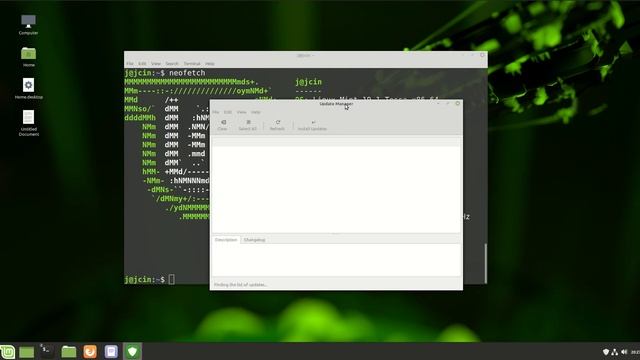Image resolution: width=640 pixels, height=360 pixels.
Task: Launch Firefox from the panel
Action: [90, 351]
